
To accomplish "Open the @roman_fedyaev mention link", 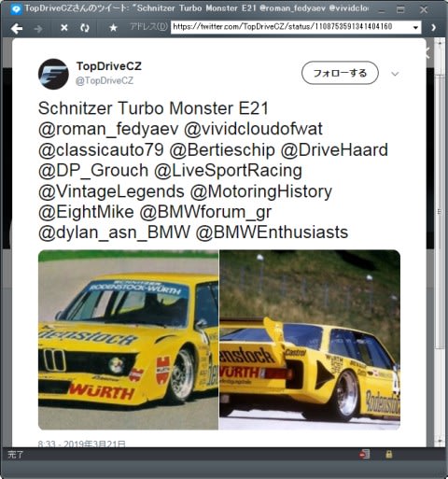I will click(108, 129).
